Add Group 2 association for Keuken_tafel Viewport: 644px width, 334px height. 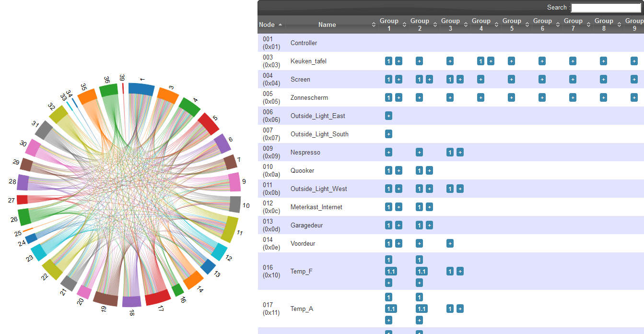pyautogui.click(x=419, y=61)
